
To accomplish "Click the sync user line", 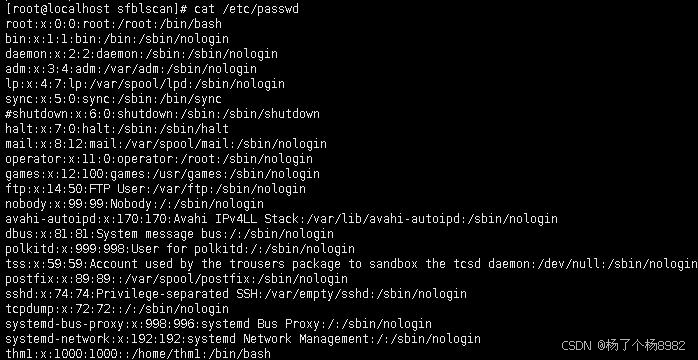I will coord(114,99).
